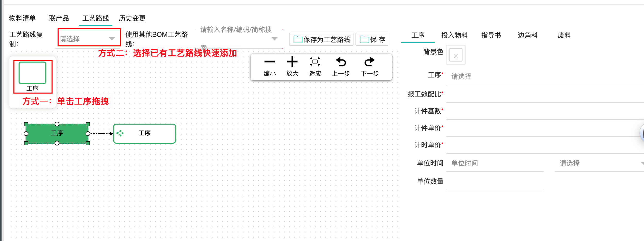Image resolution: width=644 pixels, height=241 pixels.
Task: Click the undo (上一步) icon
Action: click(341, 62)
